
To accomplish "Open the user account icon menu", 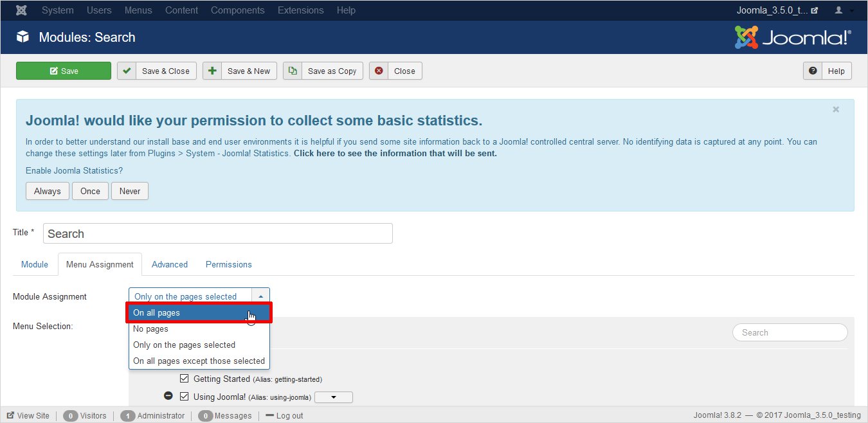I will point(844,10).
